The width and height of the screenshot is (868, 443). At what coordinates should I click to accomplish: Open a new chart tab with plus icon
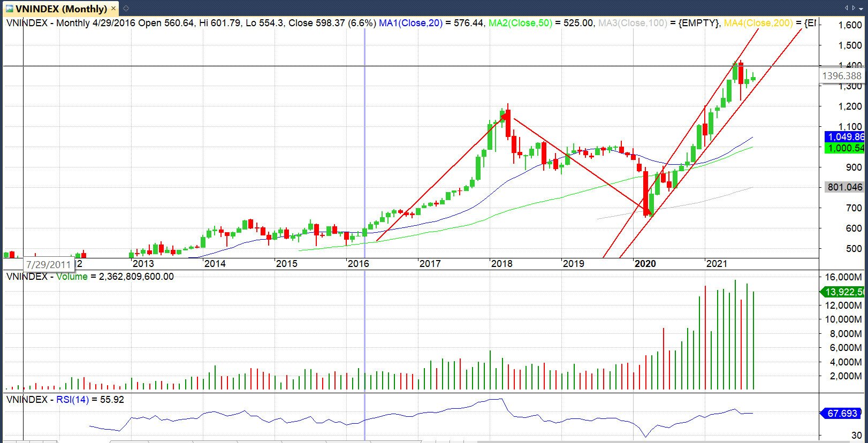pyautogui.click(x=126, y=9)
